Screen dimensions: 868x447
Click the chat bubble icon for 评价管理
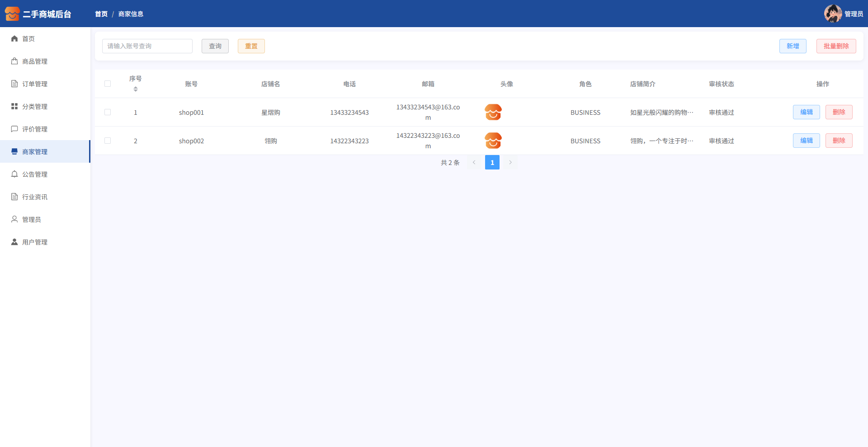point(14,129)
